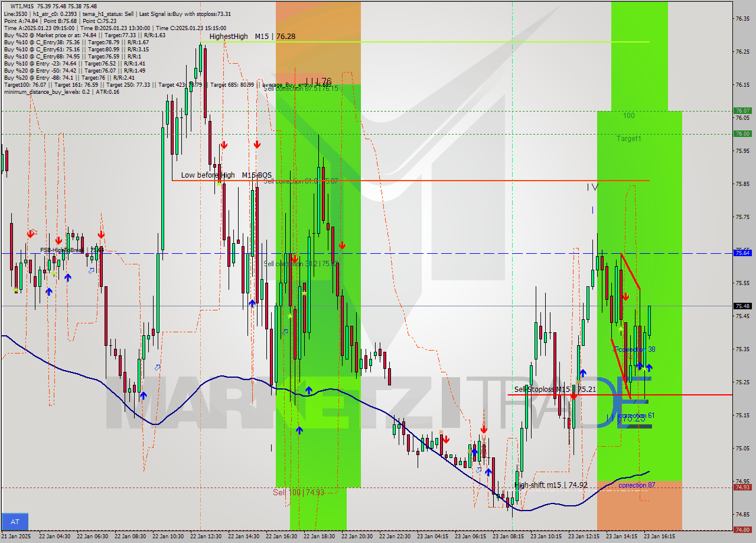756x543 pixels.
Task: Click the Sell correction 61.8 | 75.87 label
Action: (x=301, y=181)
